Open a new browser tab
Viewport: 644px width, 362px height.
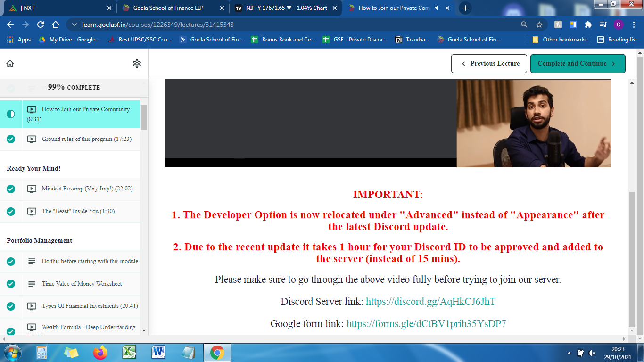click(465, 8)
